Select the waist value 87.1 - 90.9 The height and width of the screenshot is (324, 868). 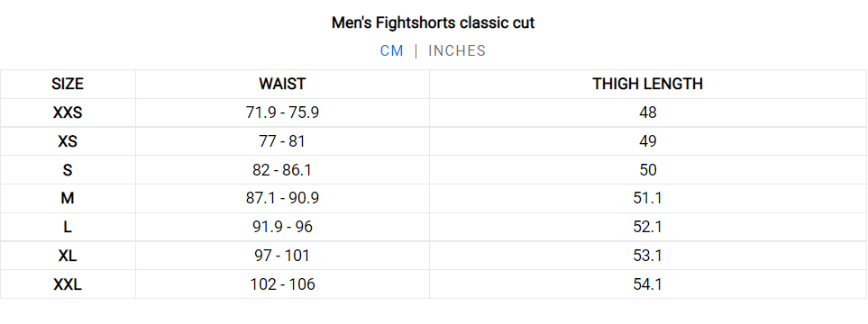282,199
